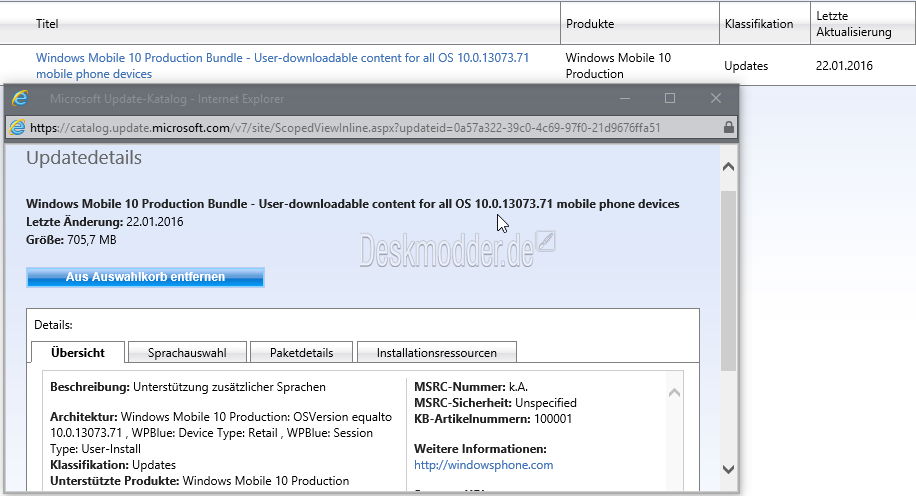Open Windows Mobile 10 Production Bundle link in the catalog table
Viewport: 916px width, 496px height.
(282, 65)
